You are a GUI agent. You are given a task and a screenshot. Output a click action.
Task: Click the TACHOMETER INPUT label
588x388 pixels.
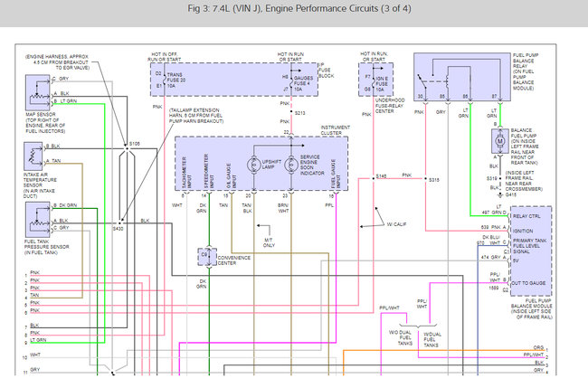(x=186, y=173)
